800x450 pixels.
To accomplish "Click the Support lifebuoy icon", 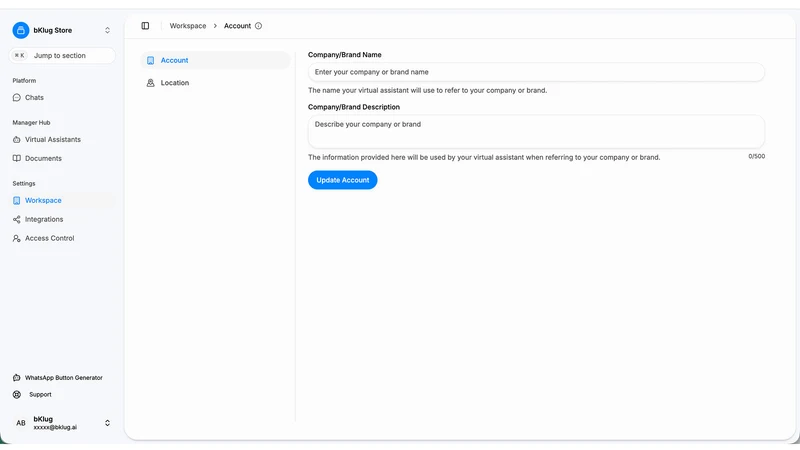I will 17,394.
